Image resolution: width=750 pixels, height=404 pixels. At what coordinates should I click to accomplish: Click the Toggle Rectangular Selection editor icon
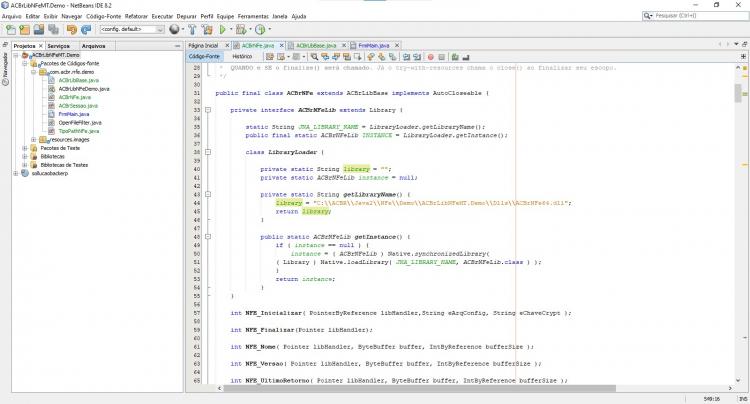pos(357,56)
